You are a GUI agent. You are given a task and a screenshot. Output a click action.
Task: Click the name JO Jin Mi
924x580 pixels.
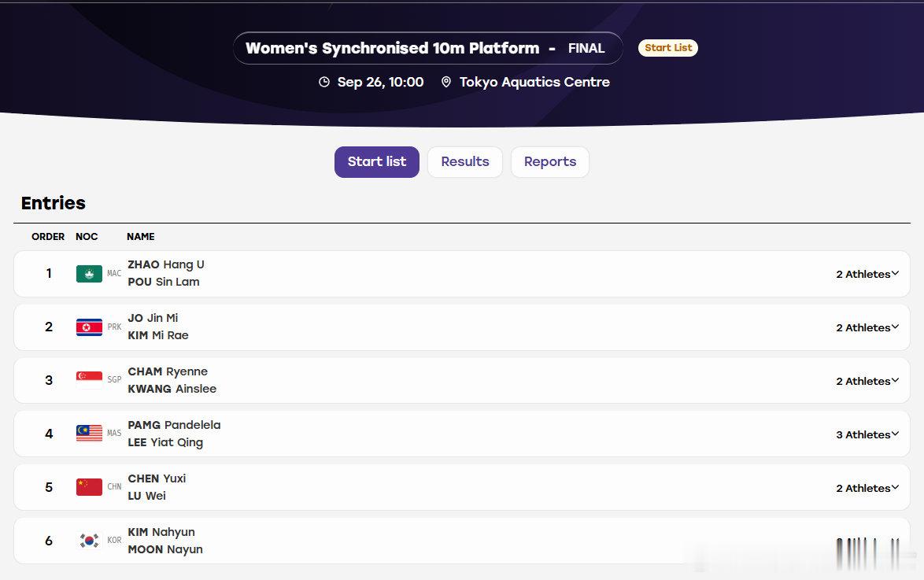coord(153,318)
